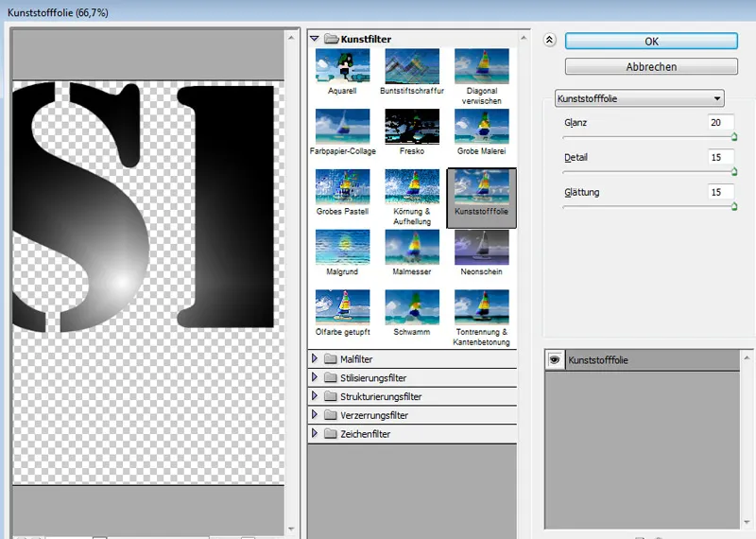Choose the Schwamm filter thumbnail
Screen dimensions: 756x539
(412, 307)
